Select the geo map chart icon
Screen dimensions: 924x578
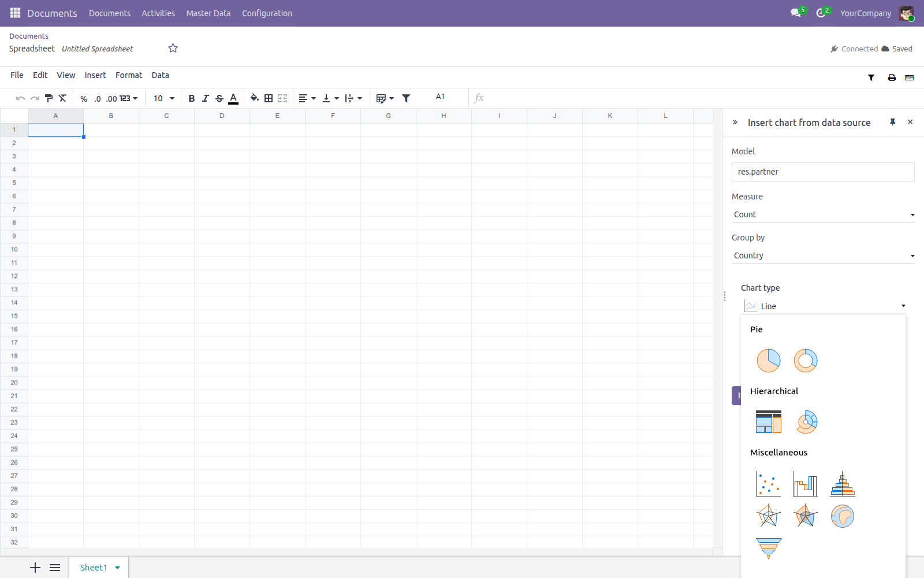842,516
